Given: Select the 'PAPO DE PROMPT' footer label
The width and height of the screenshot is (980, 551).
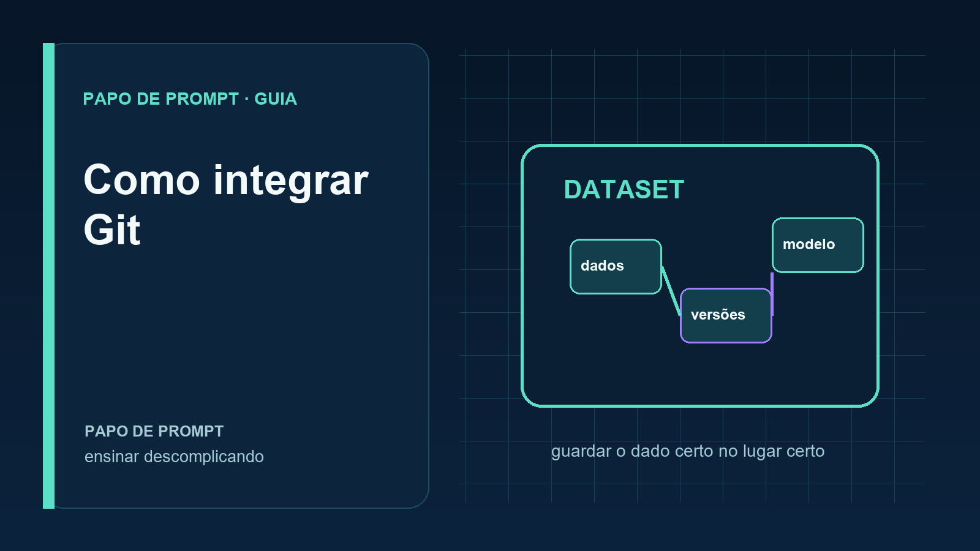Looking at the screenshot, I should tap(154, 431).
